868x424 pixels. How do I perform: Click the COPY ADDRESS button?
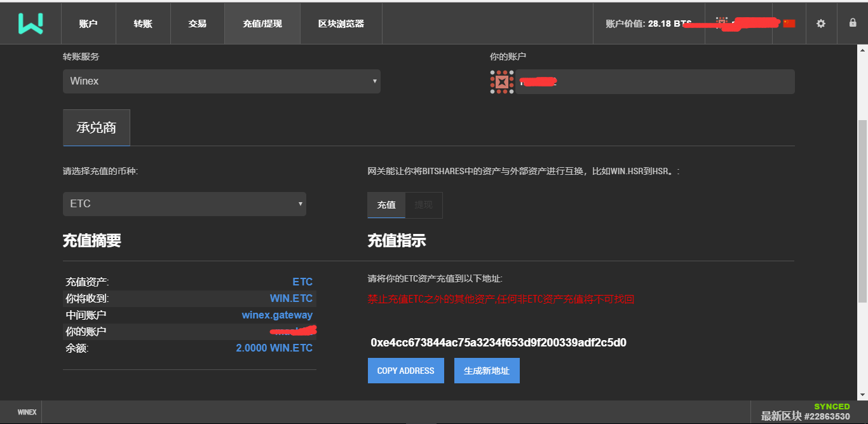click(x=406, y=371)
